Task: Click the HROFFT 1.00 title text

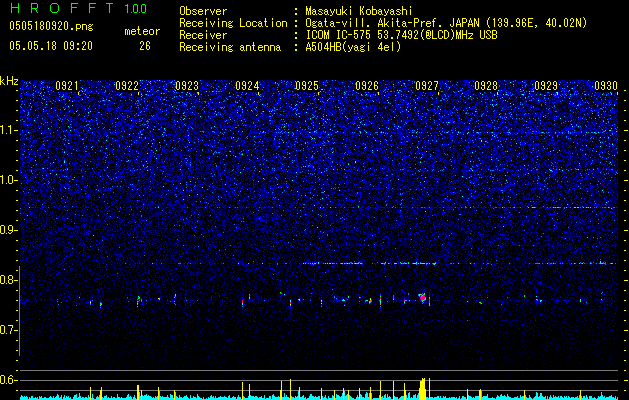Action: (x=78, y=8)
